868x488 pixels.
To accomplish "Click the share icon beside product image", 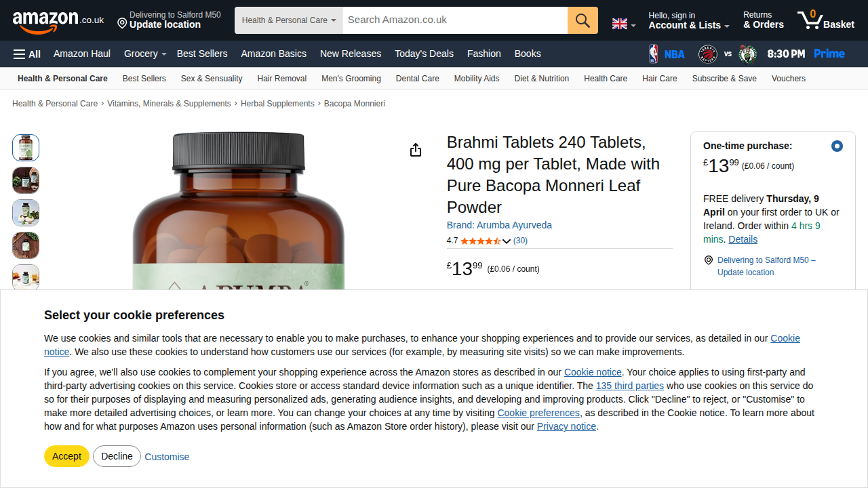I will click(x=416, y=150).
